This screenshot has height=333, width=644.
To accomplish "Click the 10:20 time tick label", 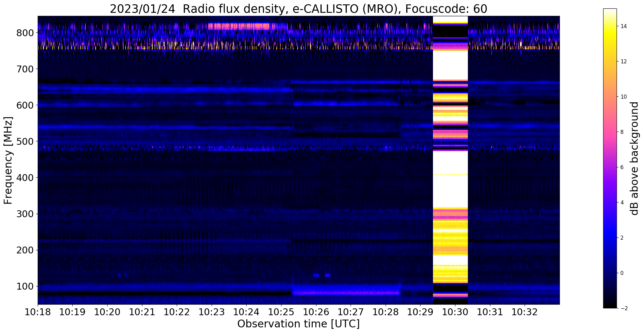I will [x=107, y=312].
